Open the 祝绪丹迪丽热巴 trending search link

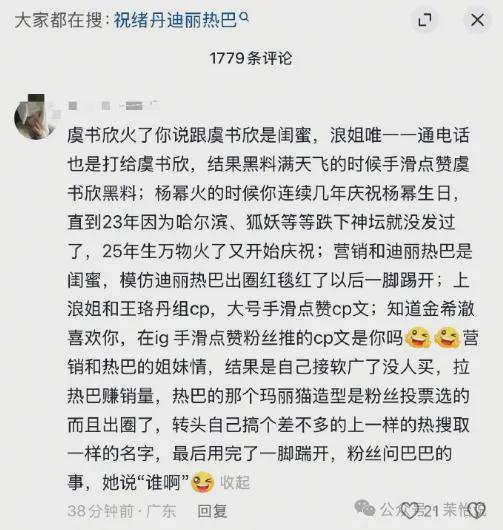176,20
